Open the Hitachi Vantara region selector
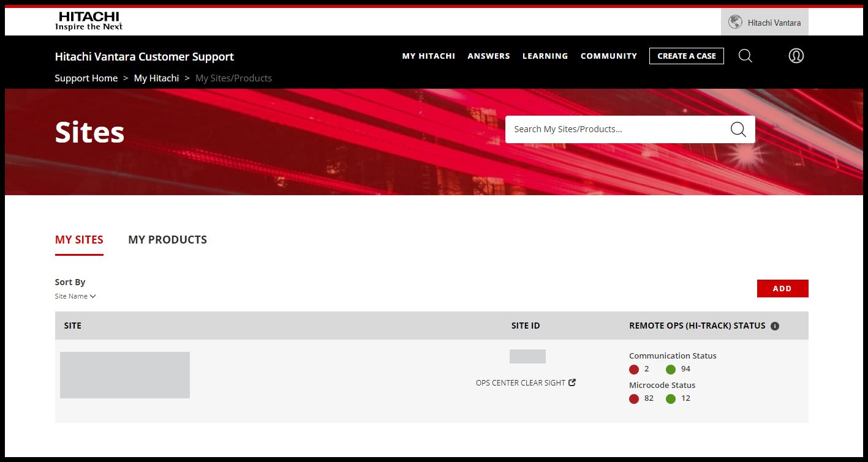The image size is (868, 462). pyautogui.click(x=764, y=22)
